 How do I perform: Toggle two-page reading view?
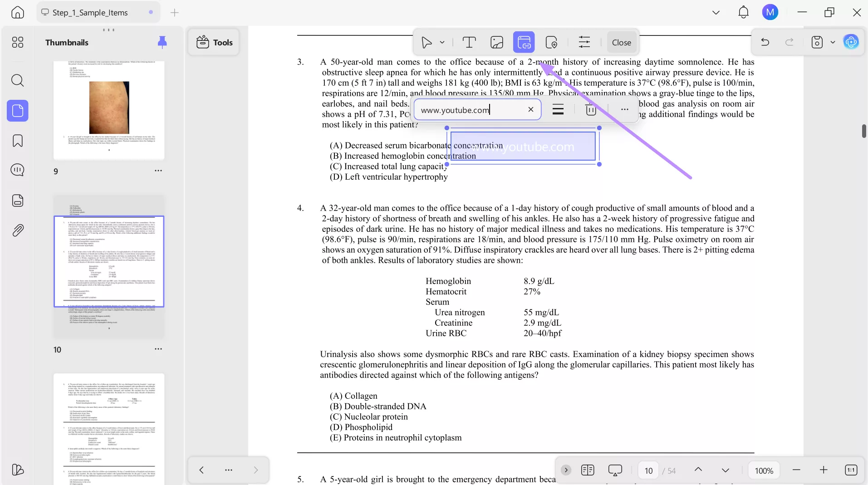pyautogui.click(x=588, y=470)
